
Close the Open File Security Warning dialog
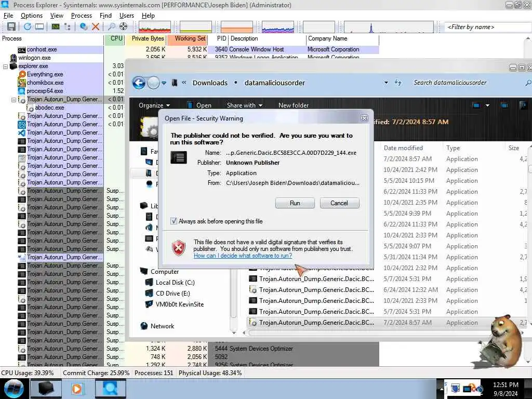364,118
